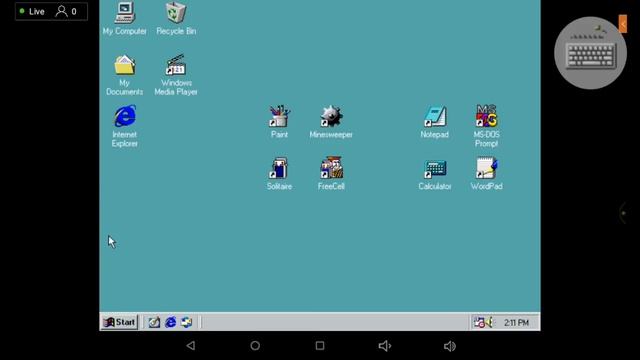Click the third Quick Launch icon
The width and height of the screenshot is (640, 360).
(187, 322)
